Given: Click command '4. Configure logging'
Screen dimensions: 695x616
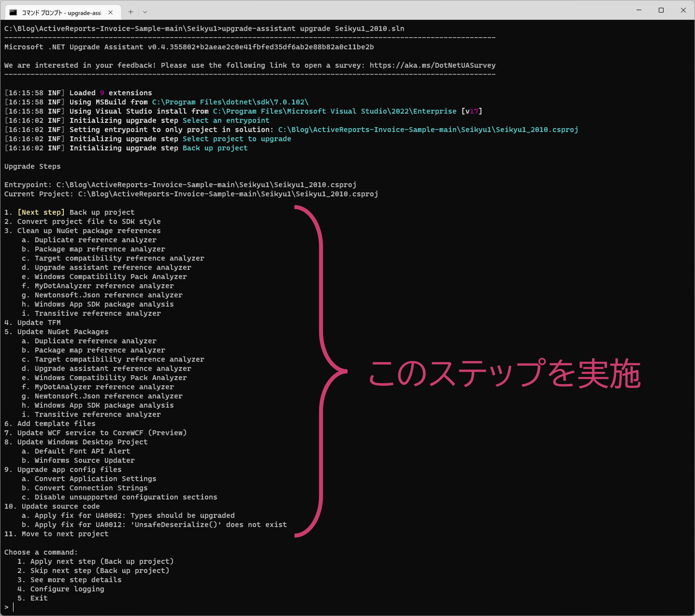Looking at the screenshot, I should (60, 589).
